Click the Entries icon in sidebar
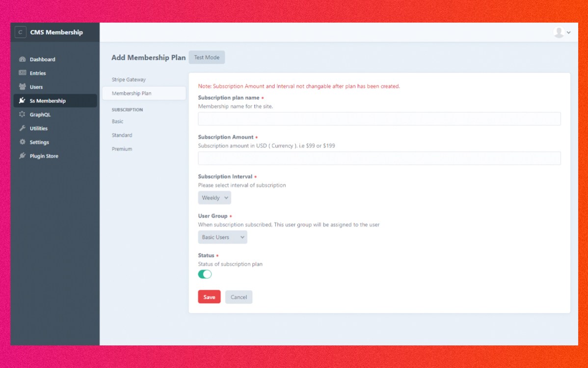The image size is (588, 368). click(x=23, y=73)
